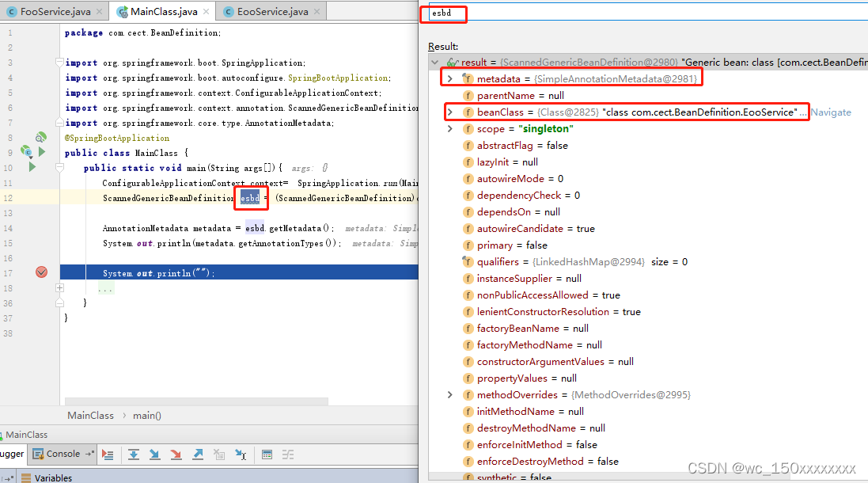This screenshot has height=483, width=868.
Task: Click the Run to Cursor icon
Action: pos(242,454)
